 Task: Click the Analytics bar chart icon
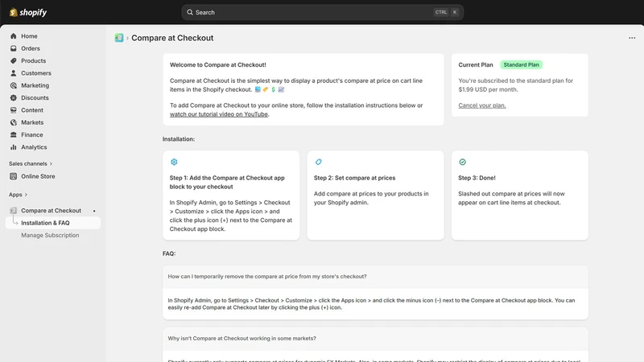point(14,147)
